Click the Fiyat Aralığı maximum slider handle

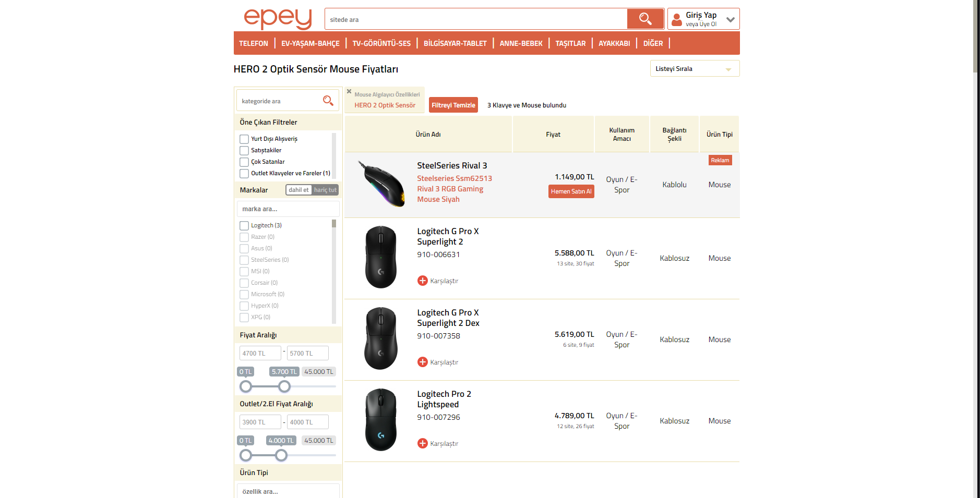(284, 386)
